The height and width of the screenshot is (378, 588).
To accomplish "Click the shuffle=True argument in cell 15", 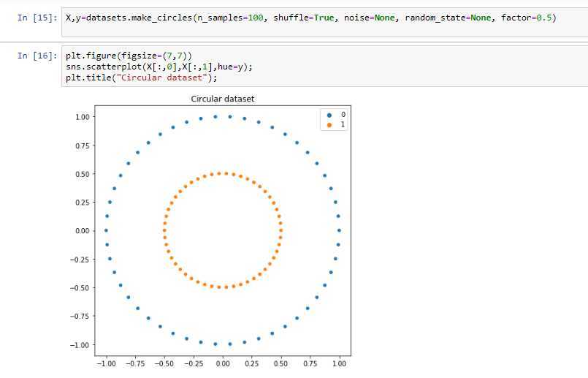I will [303, 18].
